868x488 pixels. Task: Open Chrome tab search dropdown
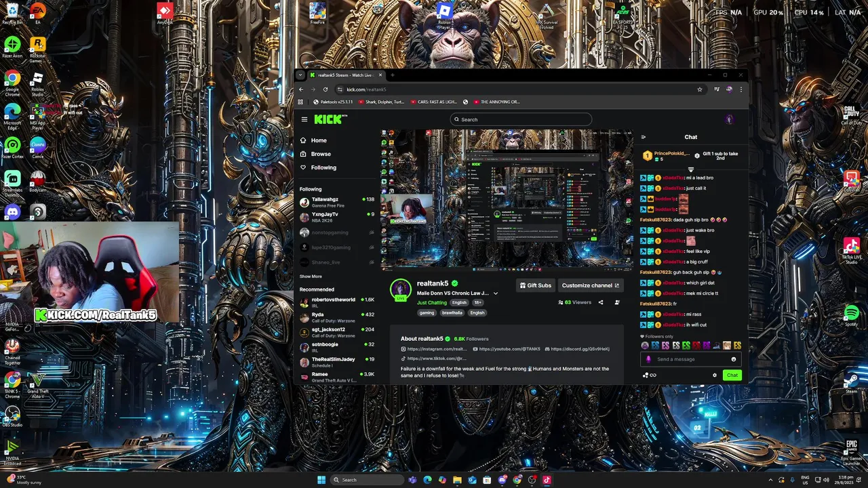click(300, 75)
